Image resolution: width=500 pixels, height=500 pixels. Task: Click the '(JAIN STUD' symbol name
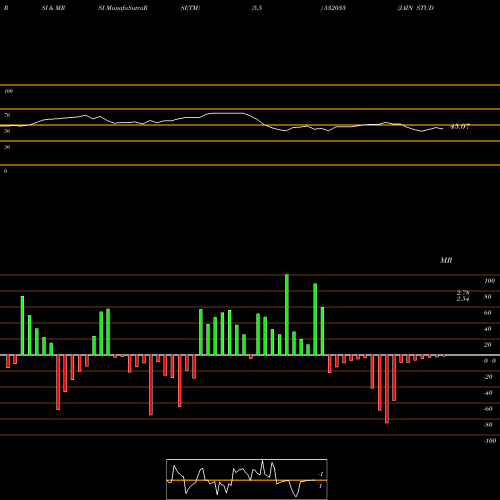coord(416,8)
